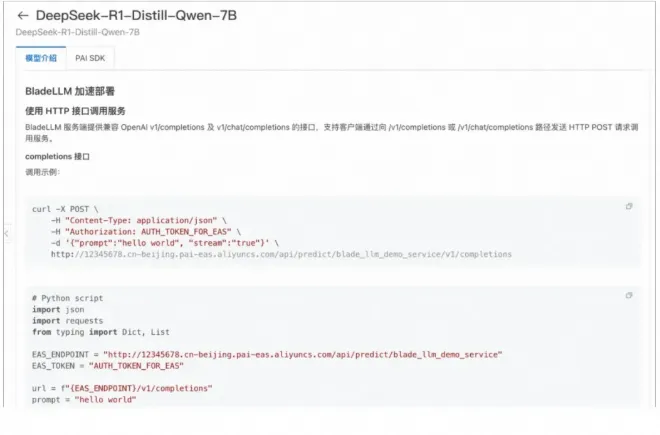Click the 使用 HTTP 接口调用服务 heading
Screen dimensions: 660x435
75,111
